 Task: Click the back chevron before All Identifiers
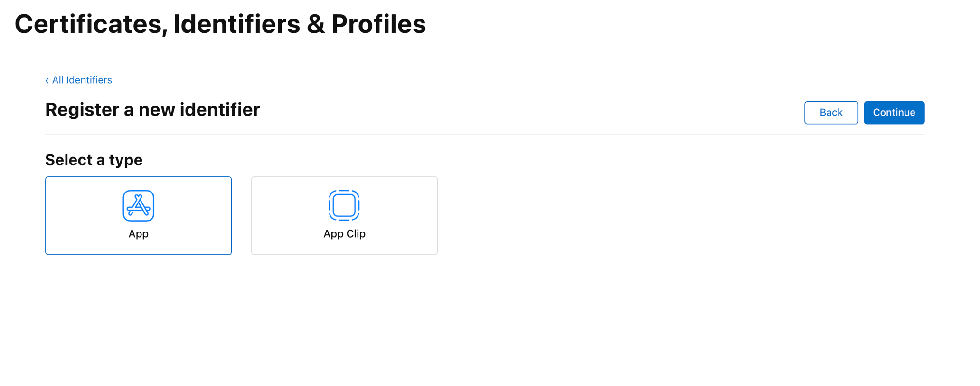47,80
